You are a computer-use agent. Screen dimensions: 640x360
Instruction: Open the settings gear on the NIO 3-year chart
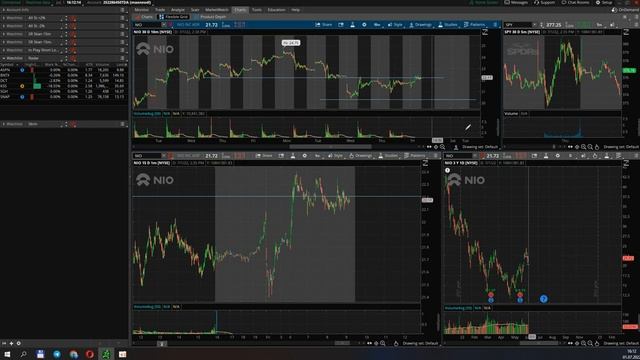pos(558,156)
